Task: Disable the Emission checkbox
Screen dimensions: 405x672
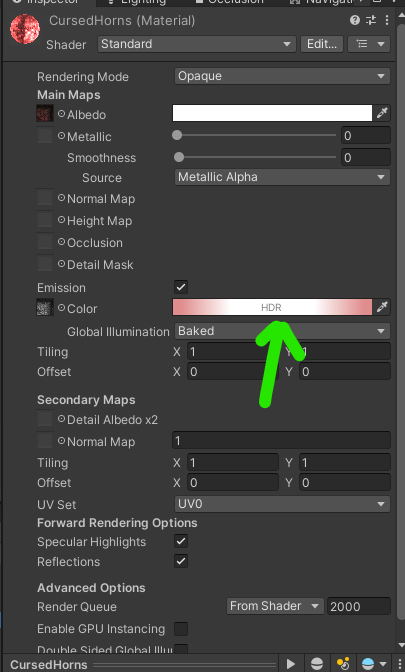Action: [181, 287]
